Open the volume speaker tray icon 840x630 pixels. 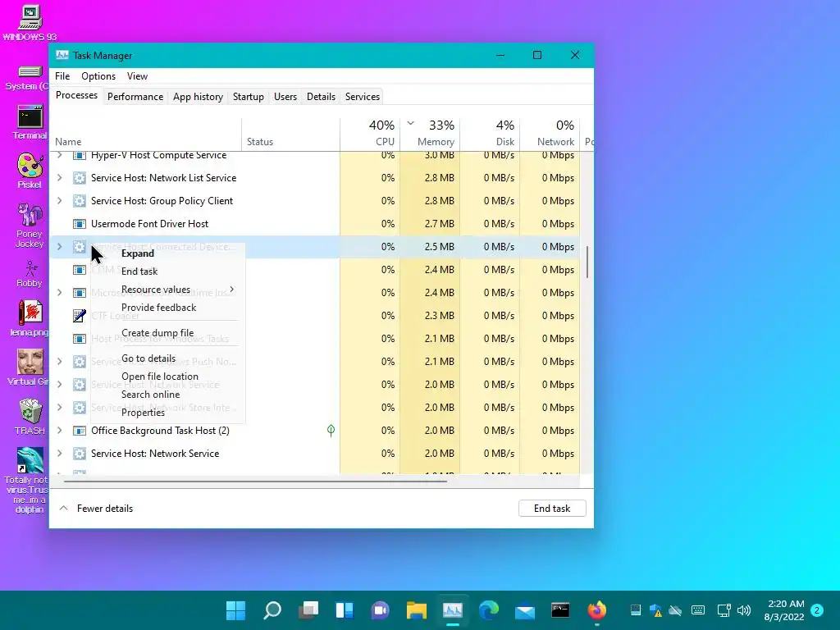(x=743, y=610)
